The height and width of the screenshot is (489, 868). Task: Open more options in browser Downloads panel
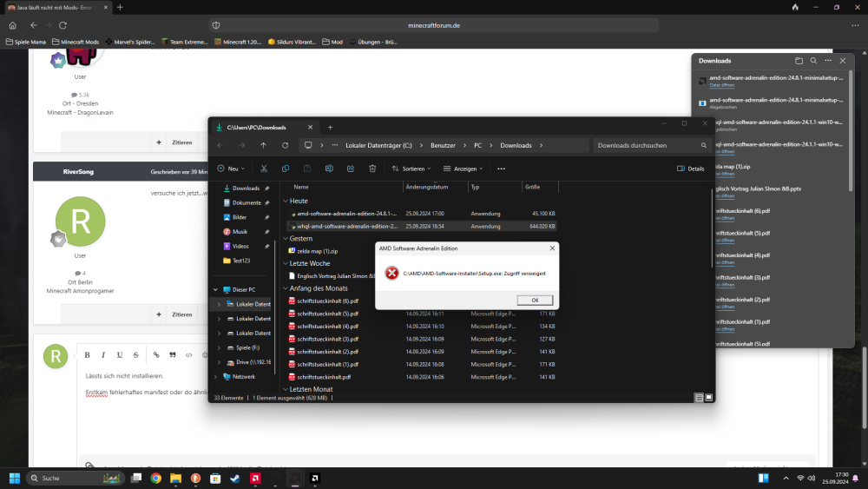828,61
